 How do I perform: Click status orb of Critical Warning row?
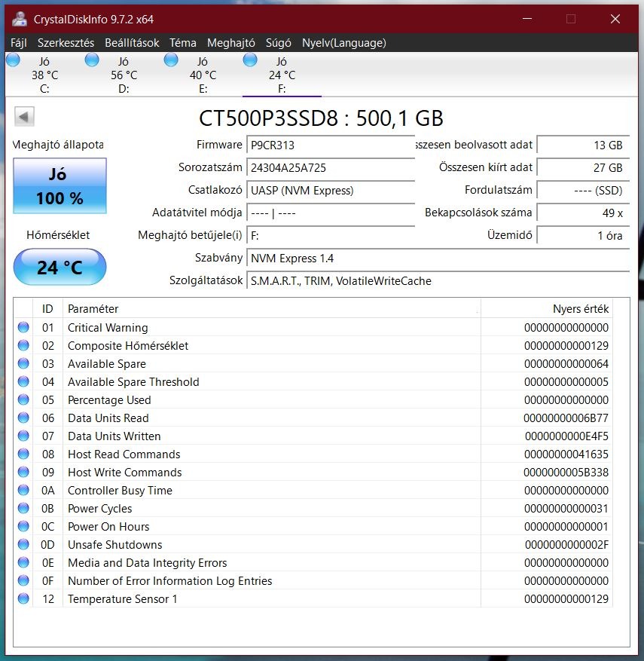pyautogui.click(x=23, y=327)
